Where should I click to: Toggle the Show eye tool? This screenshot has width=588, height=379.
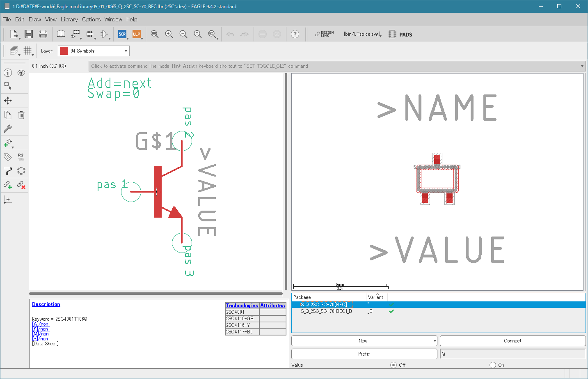(x=21, y=73)
